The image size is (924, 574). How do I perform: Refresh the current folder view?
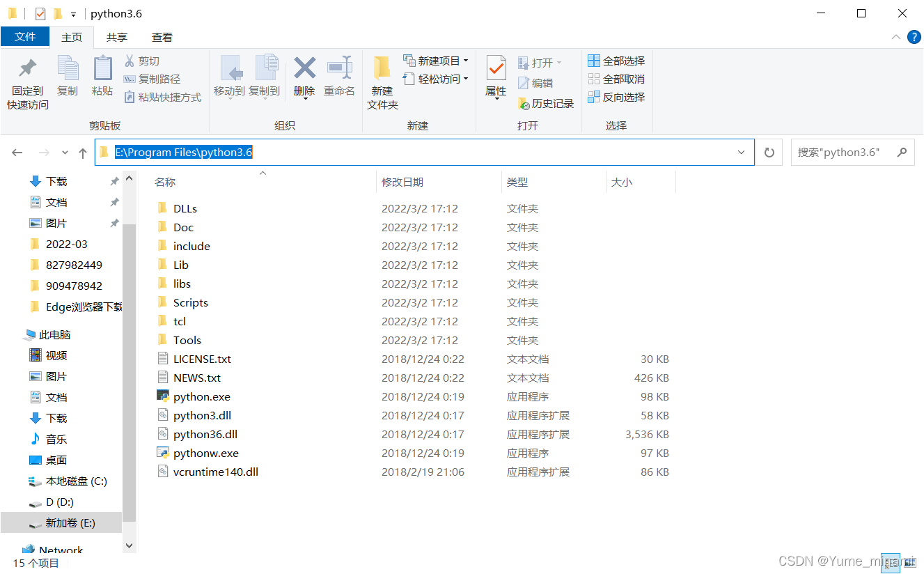pos(769,152)
